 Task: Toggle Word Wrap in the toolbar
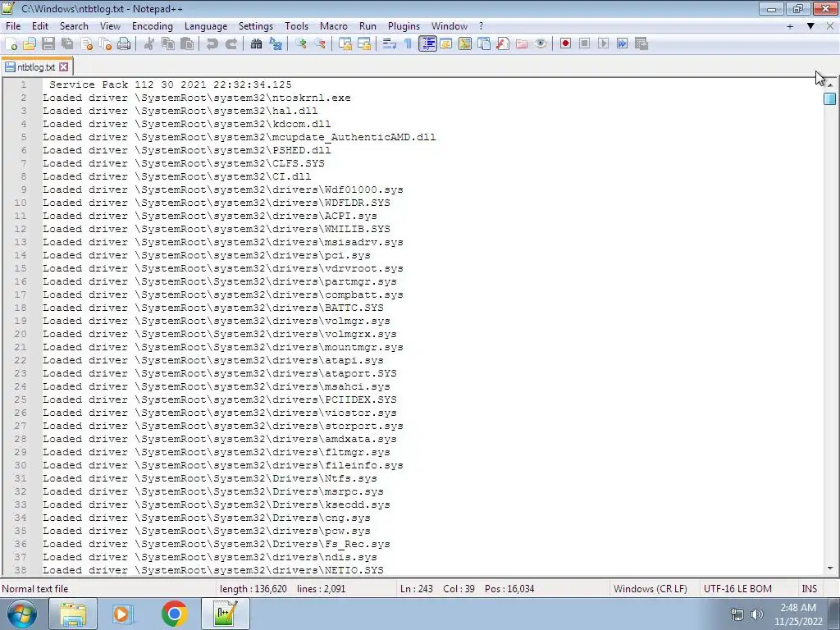[390, 44]
